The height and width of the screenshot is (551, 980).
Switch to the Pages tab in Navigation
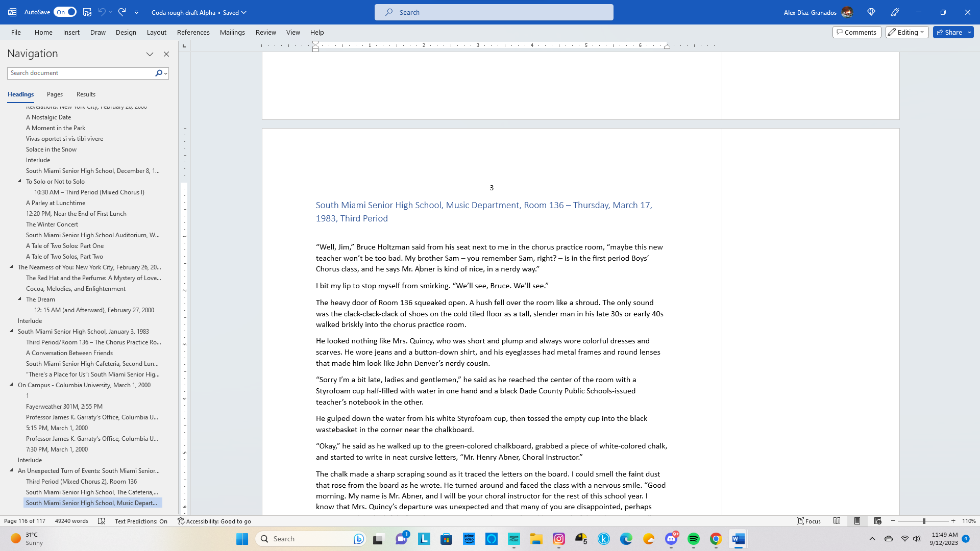tap(55, 94)
